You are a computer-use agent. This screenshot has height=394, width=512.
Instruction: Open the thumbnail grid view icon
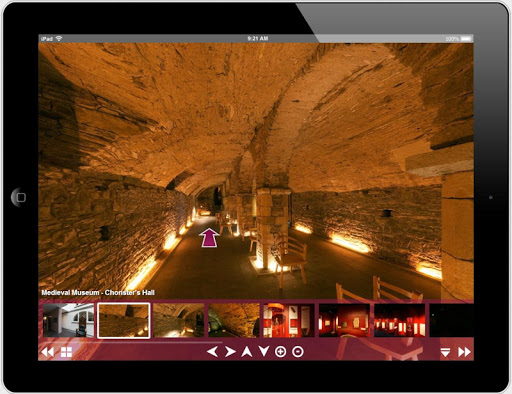coord(66,352)
